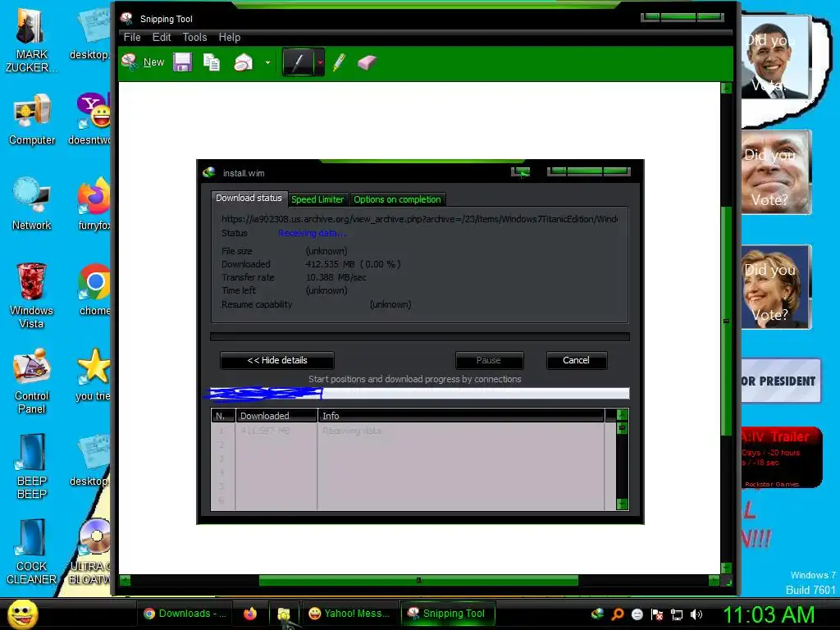Click the folder icon in the taskbar
840x630 pixels.
pyautogui.click(x=283, y=614)
